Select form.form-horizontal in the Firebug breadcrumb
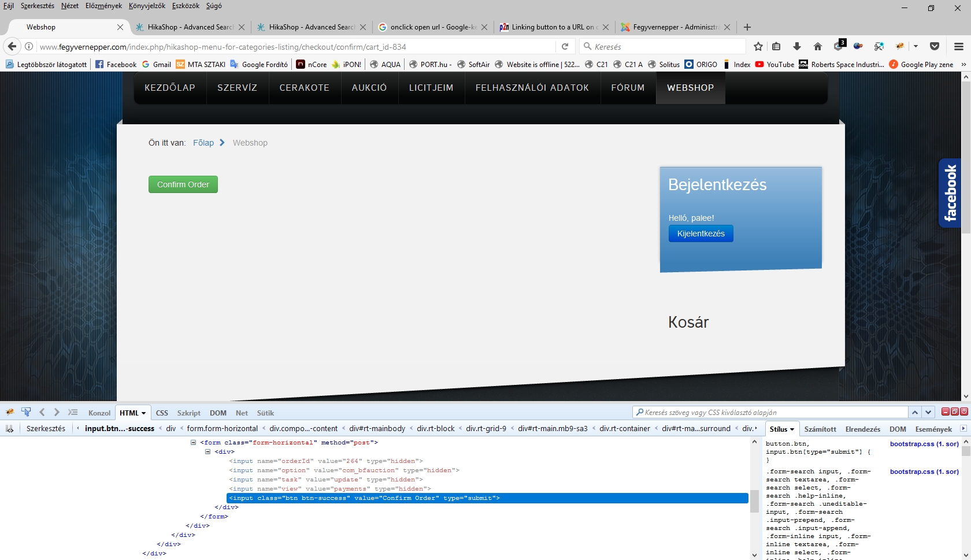The image size is (971, 560). point(223,429)
